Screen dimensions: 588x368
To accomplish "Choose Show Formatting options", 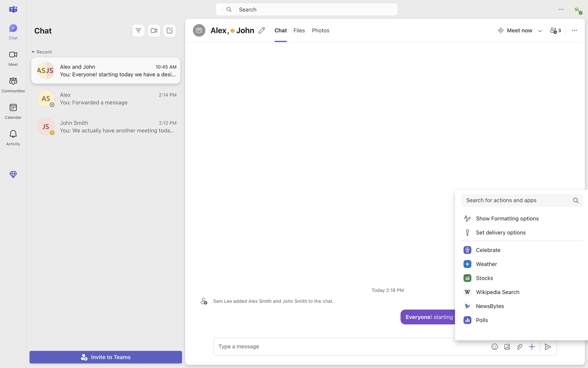I will click(507, 219).
